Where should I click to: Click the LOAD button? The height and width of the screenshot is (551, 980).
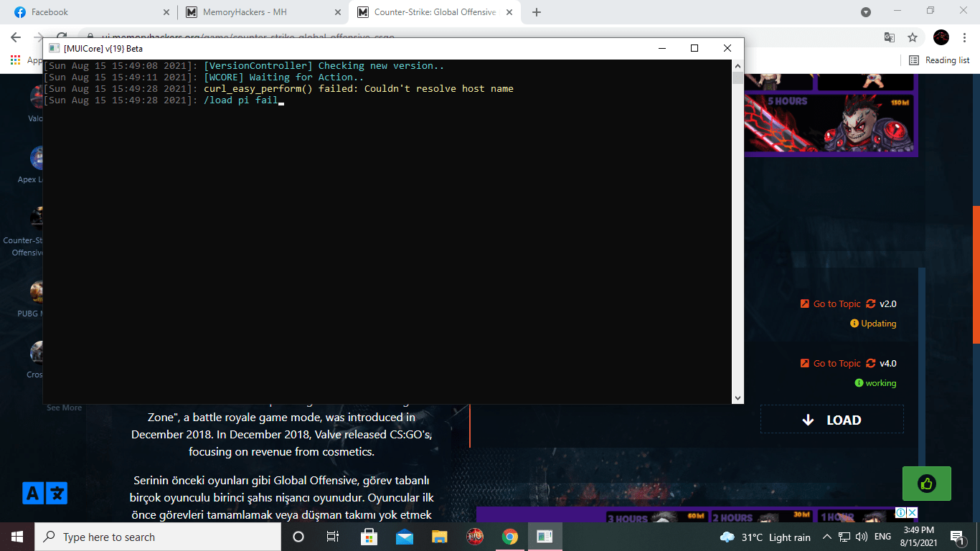(832, 420)
